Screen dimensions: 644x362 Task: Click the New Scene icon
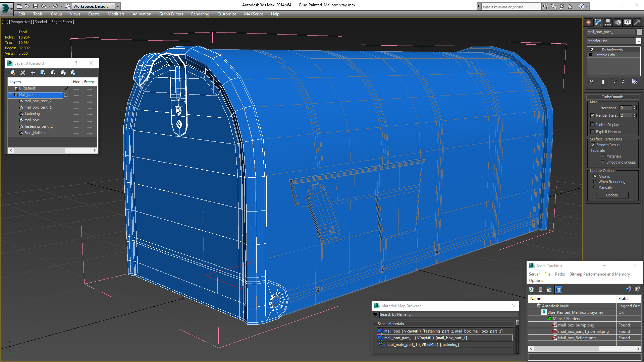19,6
